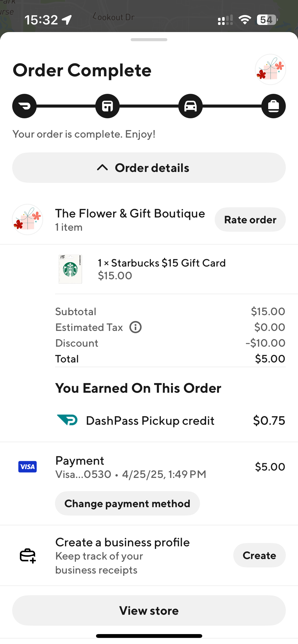Tap the car delivery progress icon
Image resolution: width=298 pixels, height=644 pixels.
pos(191,106)
